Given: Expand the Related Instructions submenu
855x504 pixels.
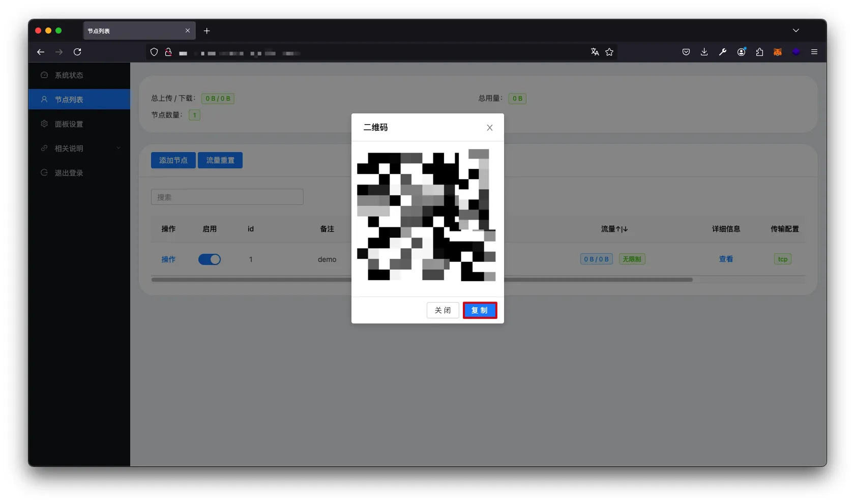Looking at the screenshot, I should (80, 149).
